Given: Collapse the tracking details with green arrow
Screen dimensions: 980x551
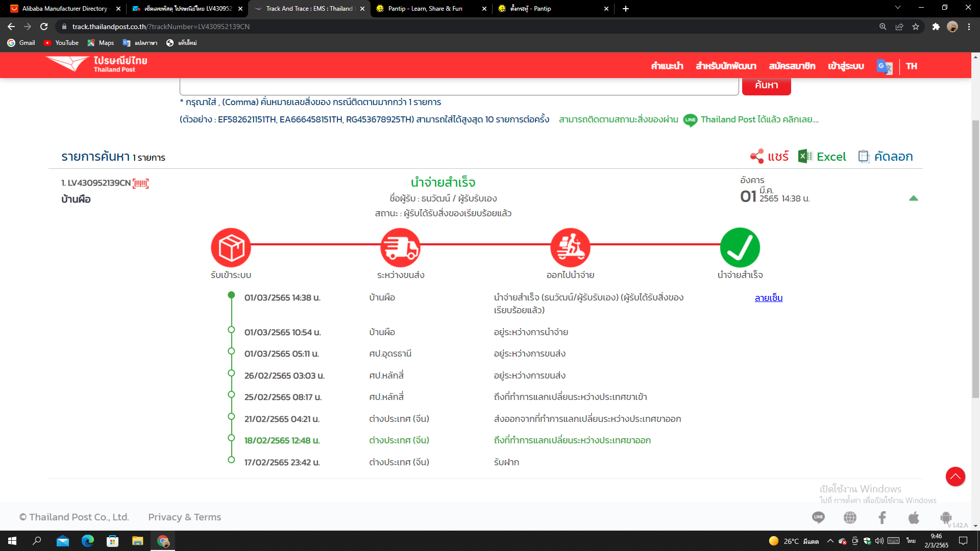Looking at the screenshot, I should coord(913,198).
